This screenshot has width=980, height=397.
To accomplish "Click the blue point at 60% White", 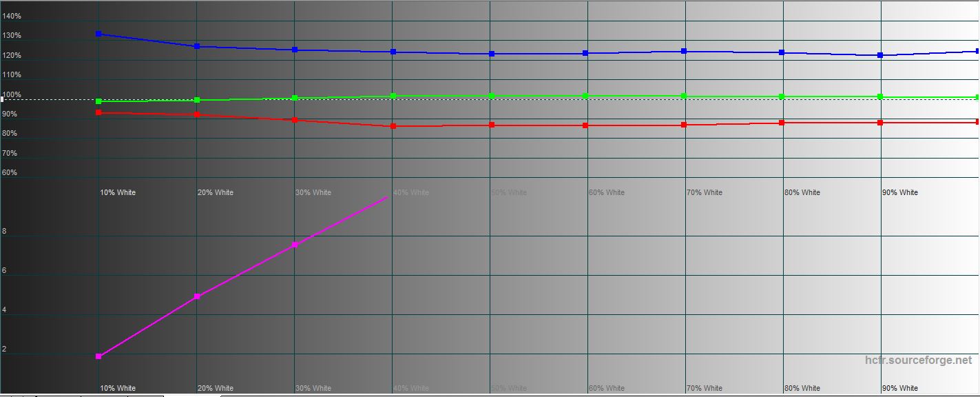I will pos(585,53).
